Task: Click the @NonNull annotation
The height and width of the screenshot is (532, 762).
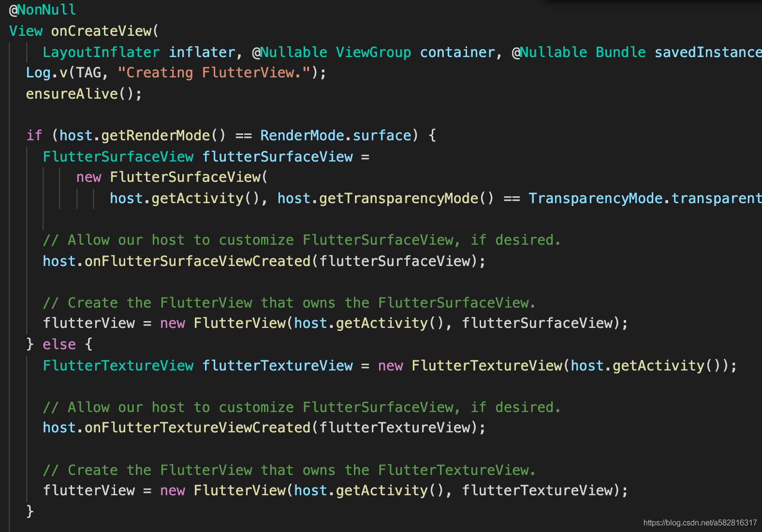Action: [x=43, y=10]
